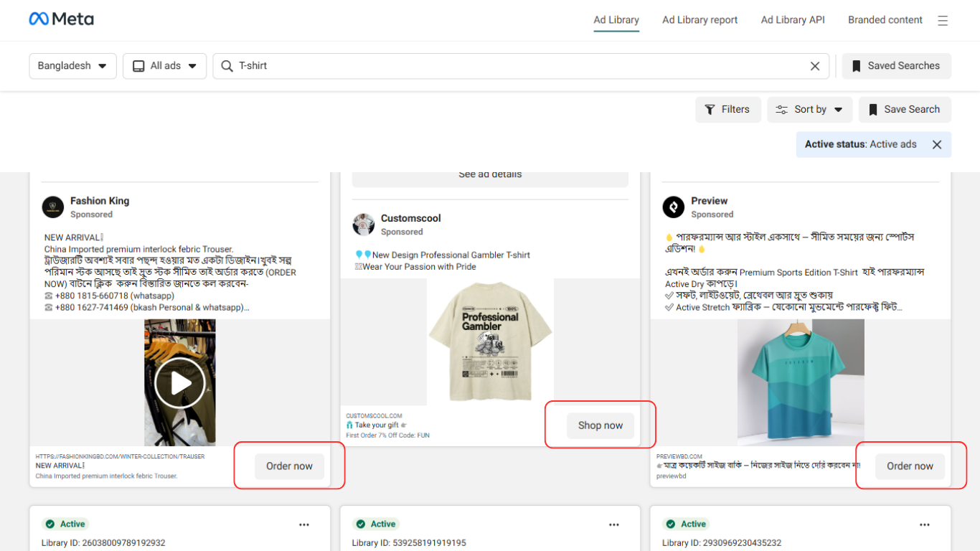Click the Professional Gambler T-shirt image
Viewport: 980px width, 551px height.
point(490,342)
